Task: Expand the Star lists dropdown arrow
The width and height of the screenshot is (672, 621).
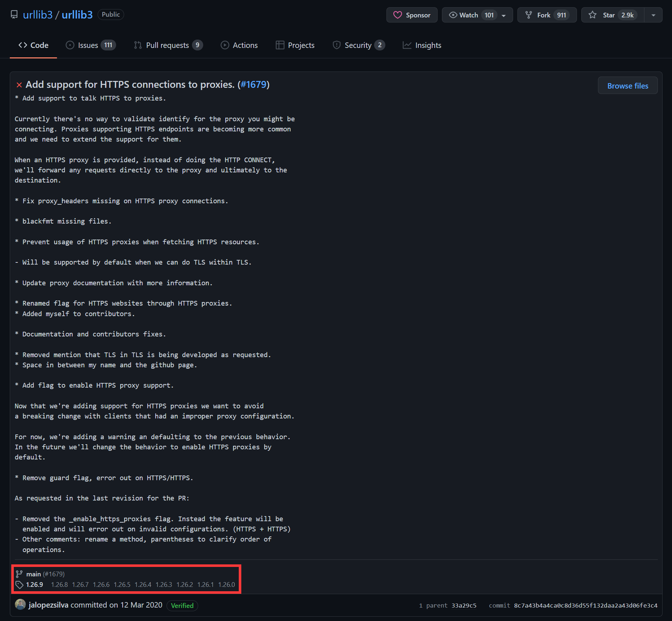Action: (653, 15)
